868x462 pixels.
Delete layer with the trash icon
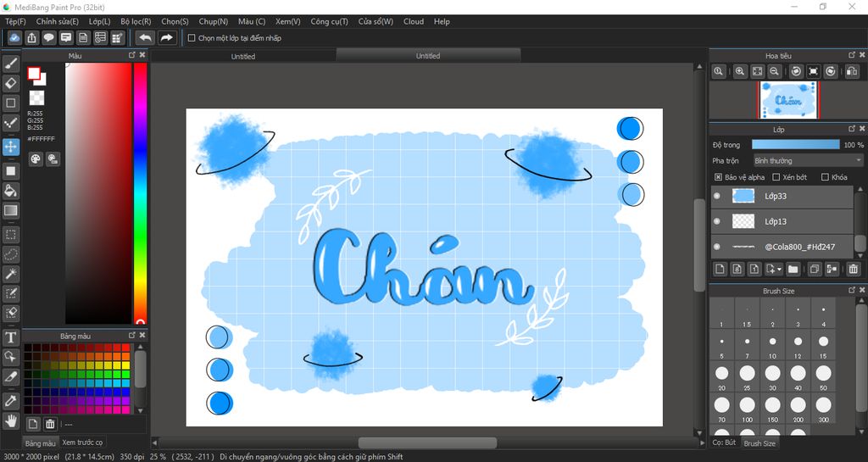[x=853, y=270]
